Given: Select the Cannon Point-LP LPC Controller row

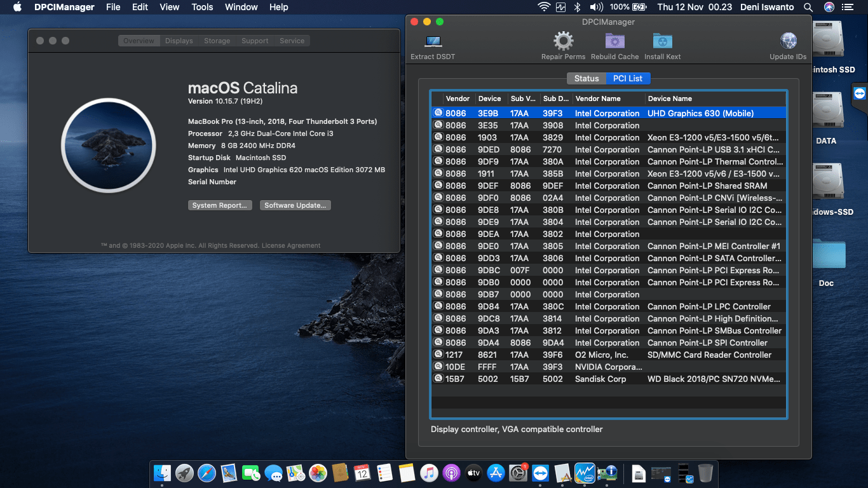Looking at the screenshot, I should coord(609,306).
